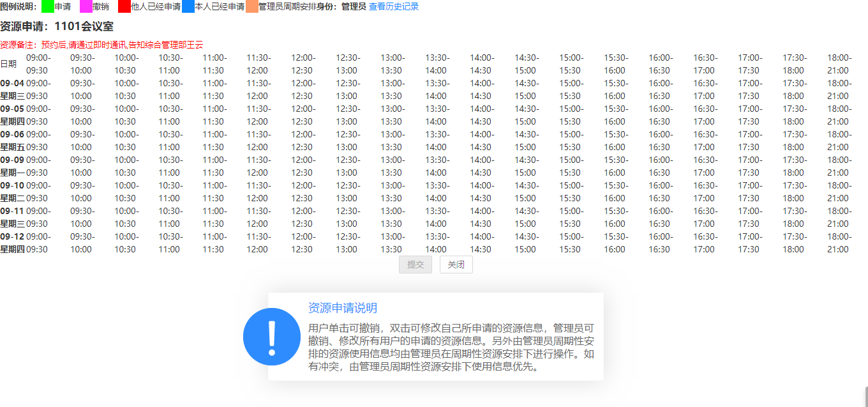Choose the 09-06 14:00-14:30 time slot
The image size is (868, 407).
click(481, 141)
